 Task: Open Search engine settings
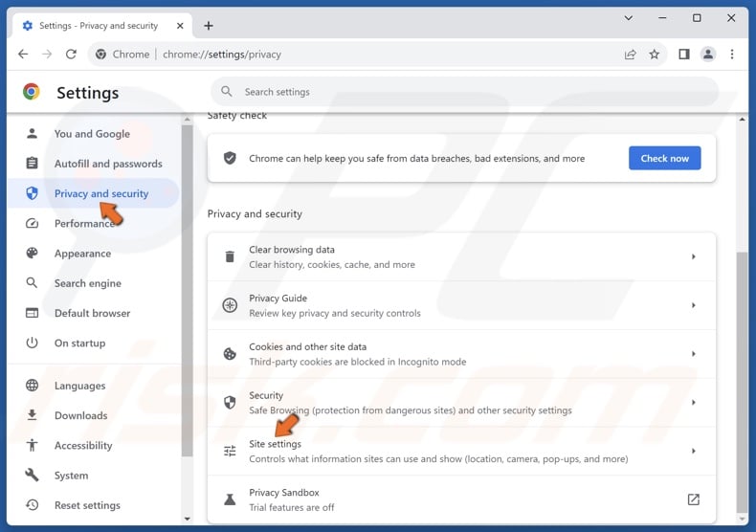point(93,283)
